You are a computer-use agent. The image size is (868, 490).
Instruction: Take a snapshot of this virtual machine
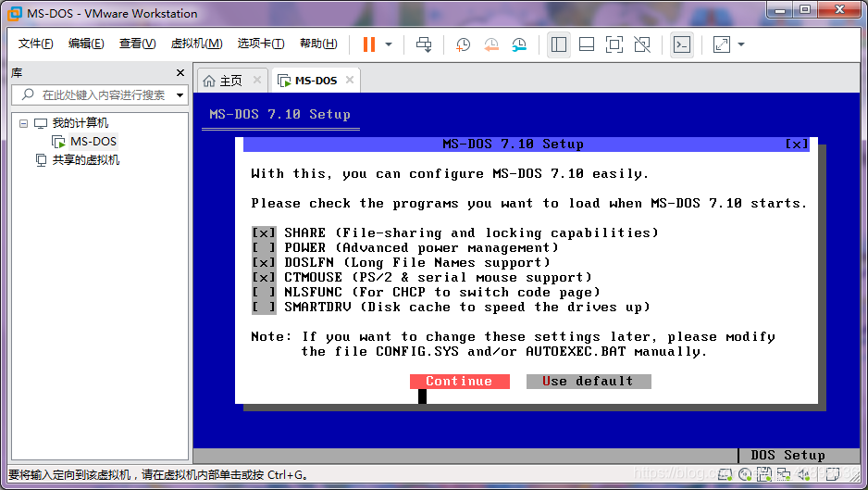pos(463,44)
